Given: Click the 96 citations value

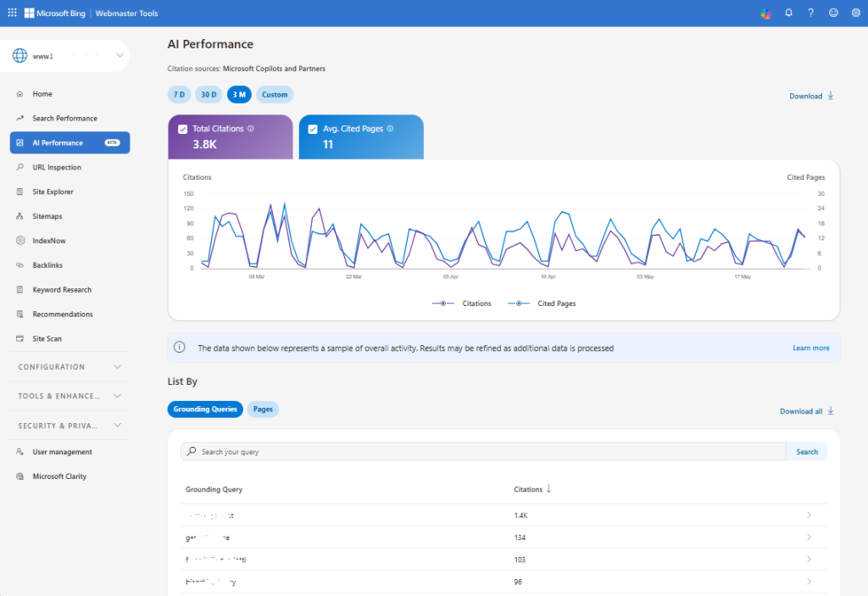Looking at the screenshot, I should point(518,582).
